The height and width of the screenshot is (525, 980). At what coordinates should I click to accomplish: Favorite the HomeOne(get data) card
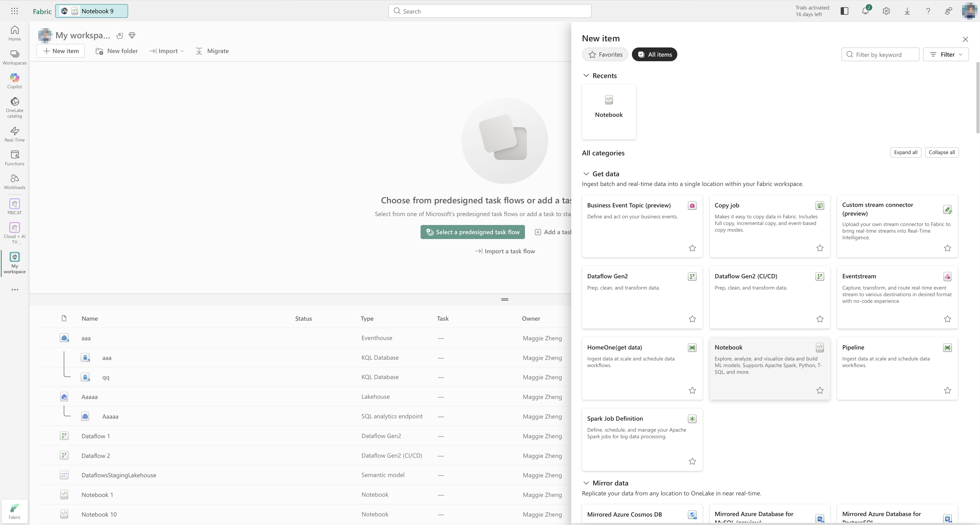692,390
